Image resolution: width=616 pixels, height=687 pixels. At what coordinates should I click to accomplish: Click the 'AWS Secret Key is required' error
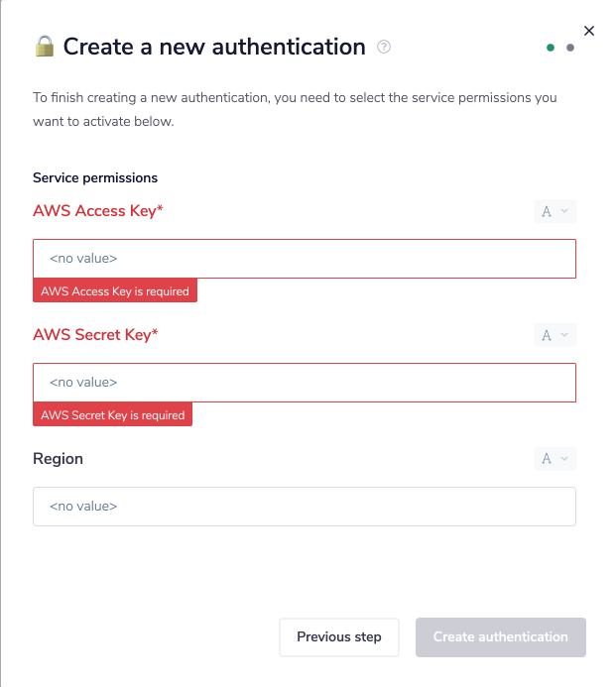point(113,415)
